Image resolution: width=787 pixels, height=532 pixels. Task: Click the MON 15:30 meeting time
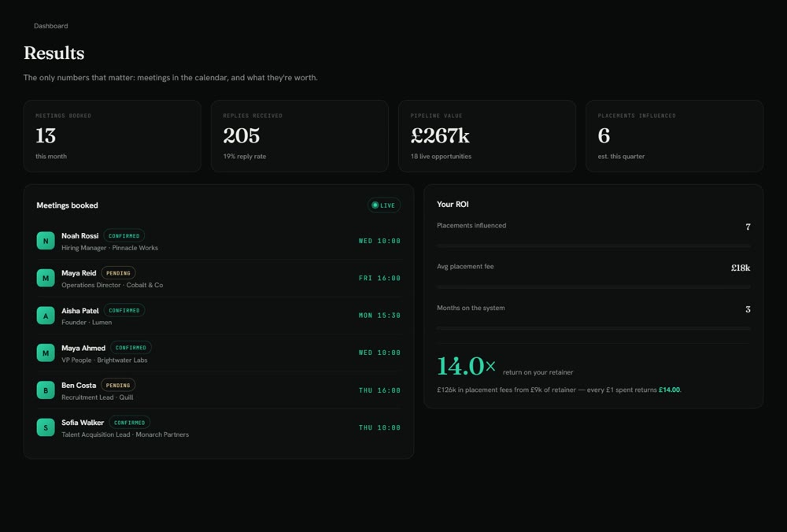pos(379,316)
